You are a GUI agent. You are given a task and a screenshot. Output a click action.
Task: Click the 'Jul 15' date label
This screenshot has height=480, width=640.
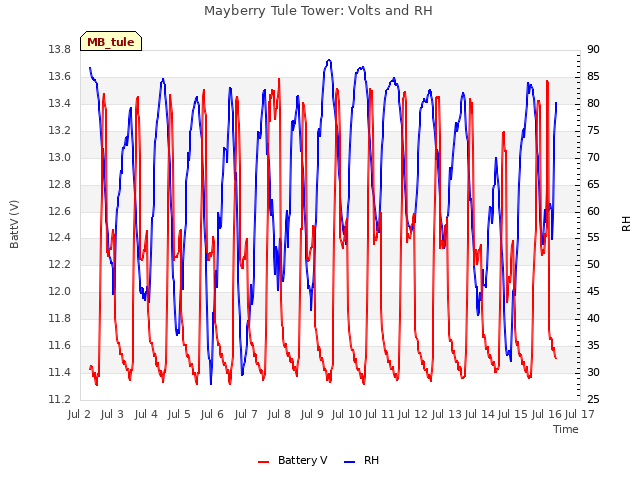click(x=513, y=414)
